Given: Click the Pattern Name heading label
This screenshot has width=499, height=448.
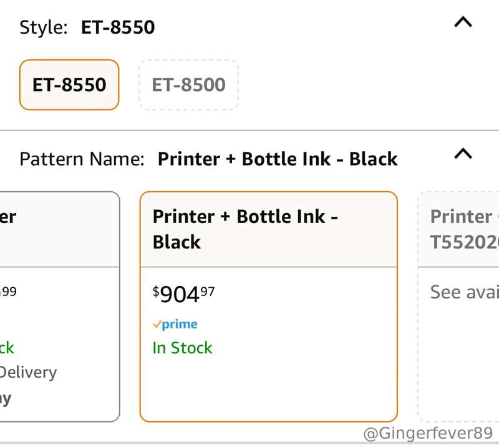Looking at the screenshot, I should pyautogui.click(x=82, y=159).
